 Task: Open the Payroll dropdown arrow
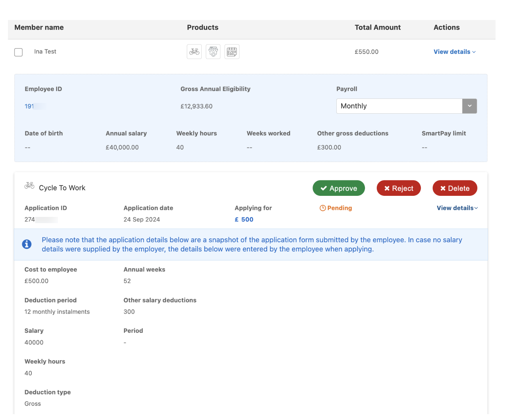pos(469,106)
